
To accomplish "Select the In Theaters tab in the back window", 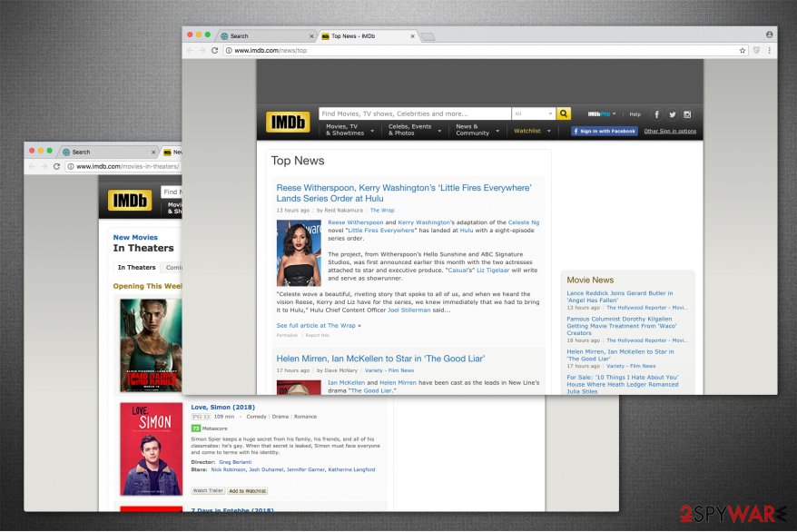I will [136, 267].
